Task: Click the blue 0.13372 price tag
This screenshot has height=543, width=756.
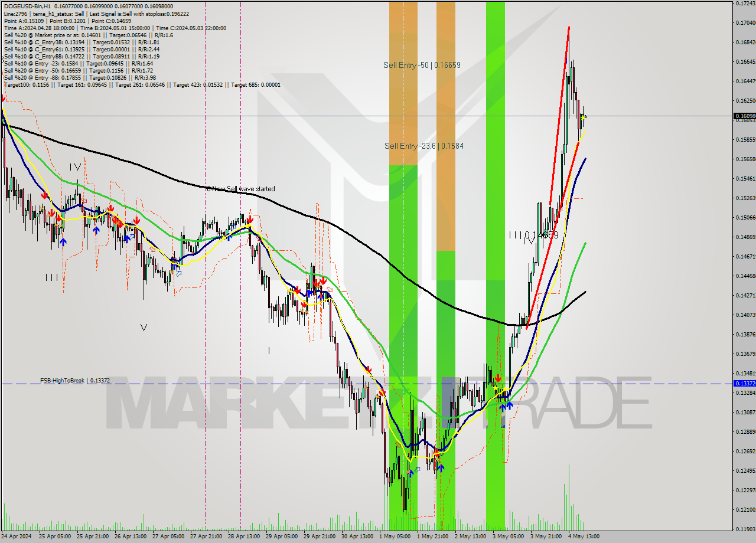Action: click(744, 384)
